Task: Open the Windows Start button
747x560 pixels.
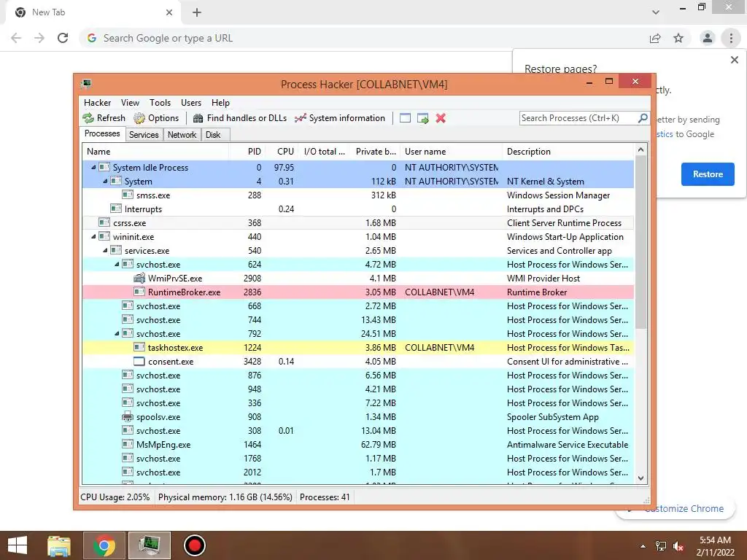Action: click(x=18, y=545)
